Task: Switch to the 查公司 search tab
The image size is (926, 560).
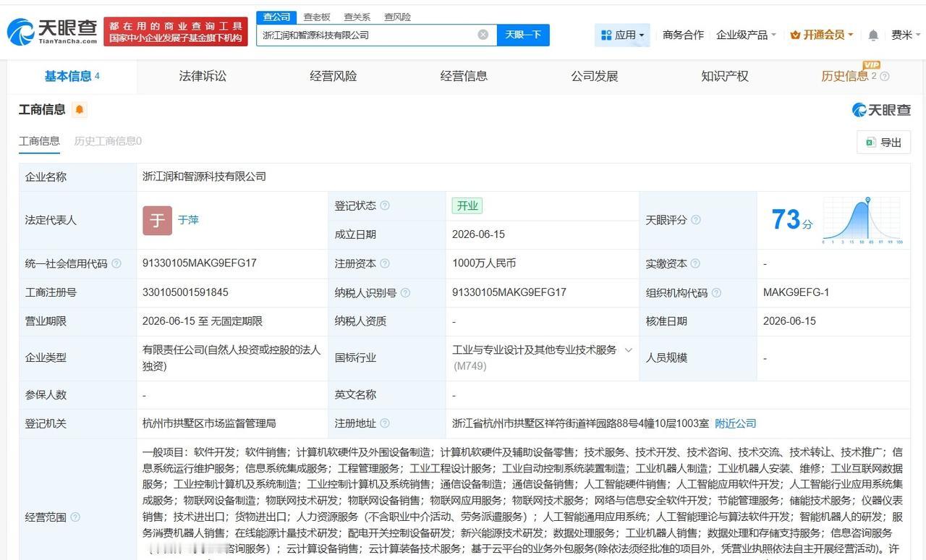Action: click(276, 17)
